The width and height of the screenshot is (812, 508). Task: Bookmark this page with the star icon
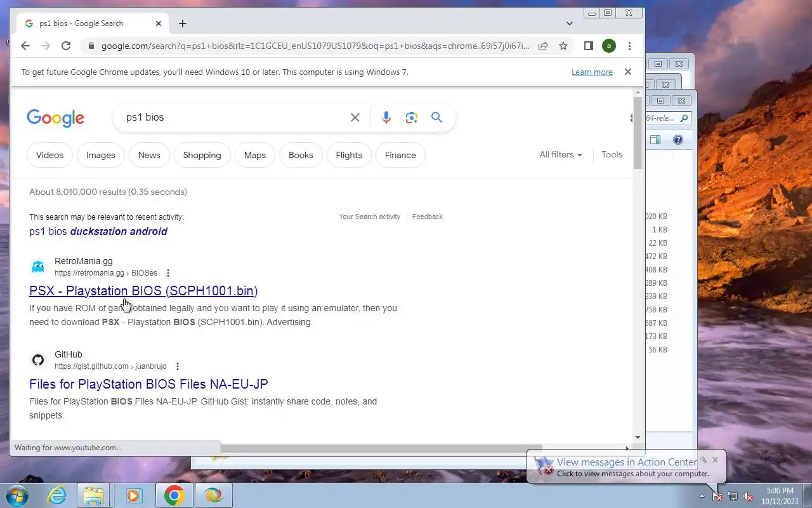click(563, 46)
